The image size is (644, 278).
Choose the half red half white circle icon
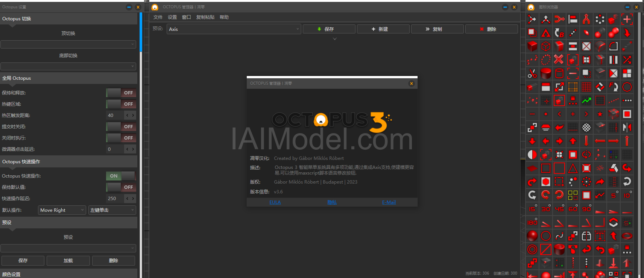point(532,155)
